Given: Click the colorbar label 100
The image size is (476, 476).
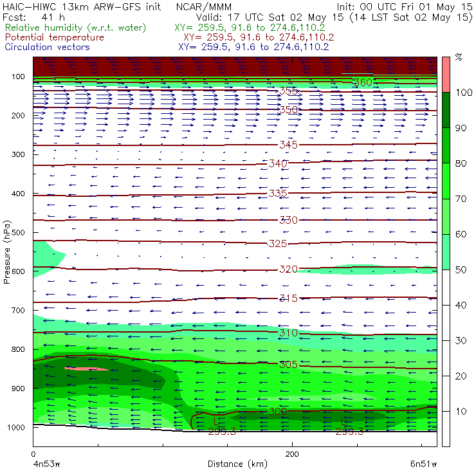Looking at the screenshot, I should tap(464, 92).
